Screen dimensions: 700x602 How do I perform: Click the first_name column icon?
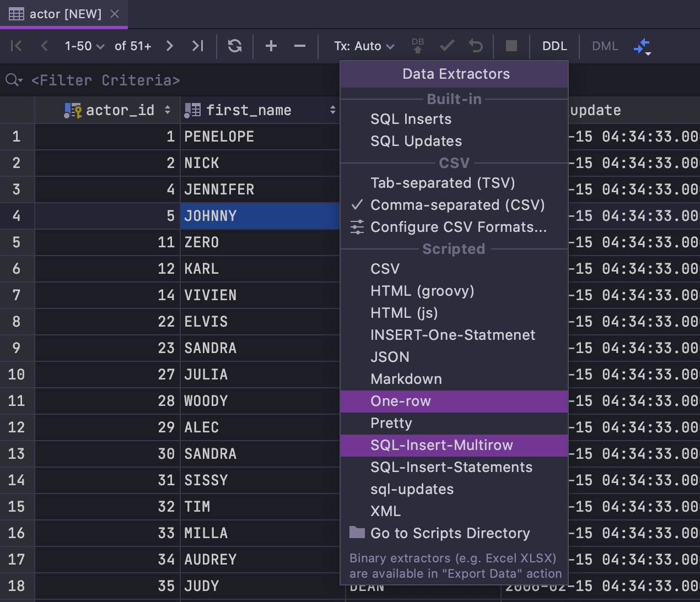pos(192,110)
